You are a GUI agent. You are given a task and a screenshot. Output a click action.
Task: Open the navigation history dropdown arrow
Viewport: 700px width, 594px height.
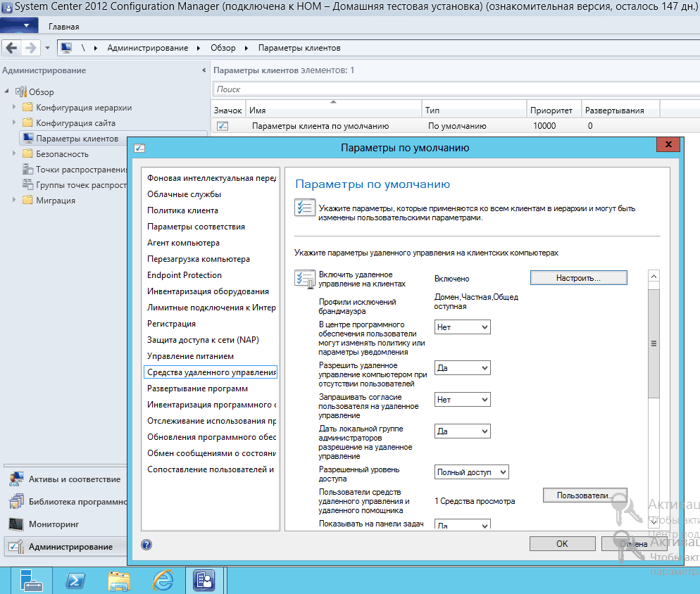(47, 48)
